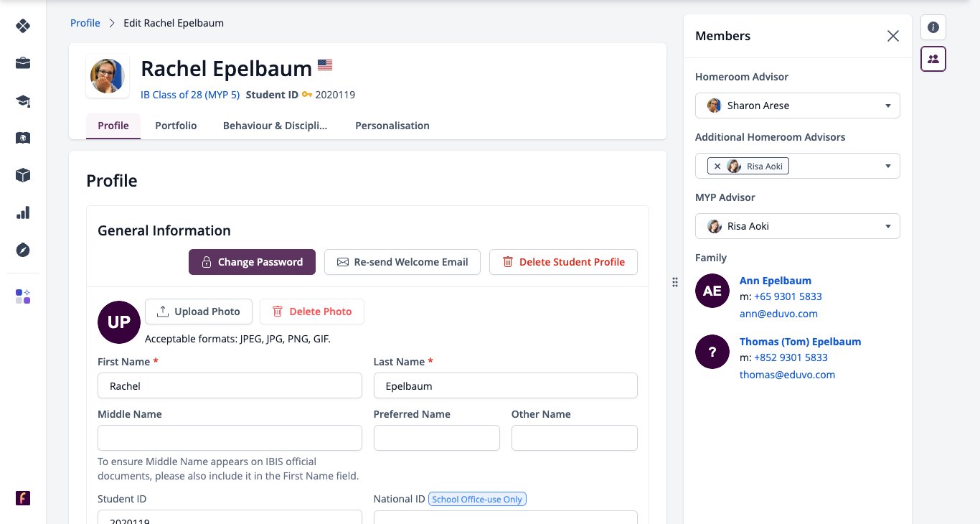Open the cube icon in sidebar
The height and width of the screenshot is (524, 980).
point(23,175)
